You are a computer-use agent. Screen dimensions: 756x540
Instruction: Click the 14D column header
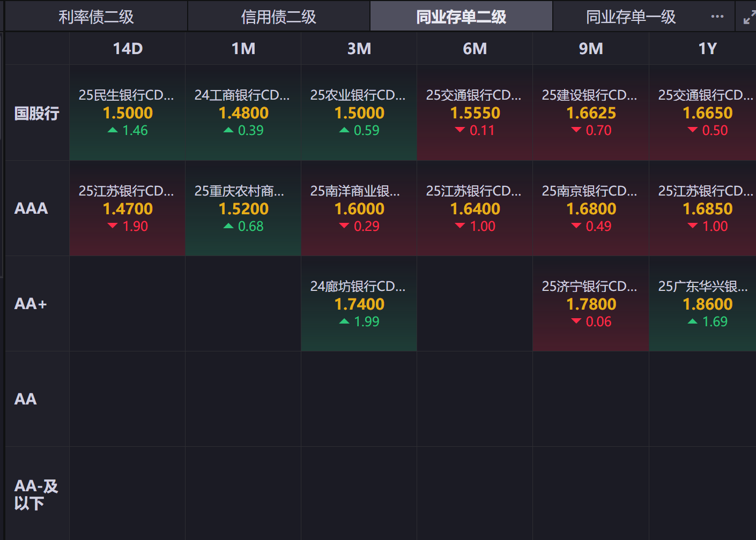click(128, 49)
